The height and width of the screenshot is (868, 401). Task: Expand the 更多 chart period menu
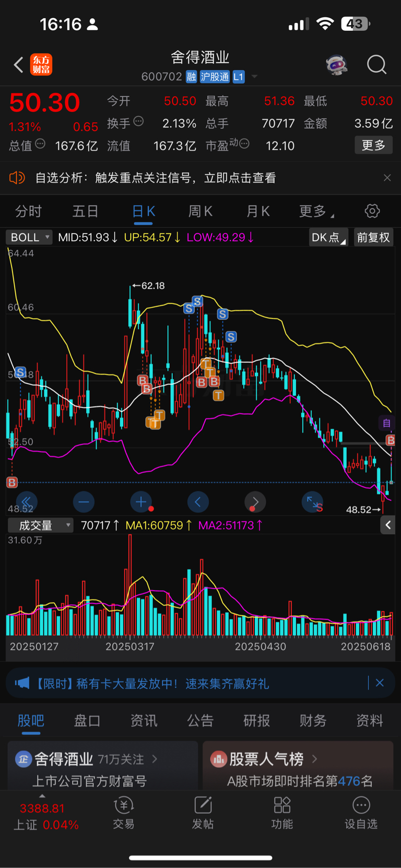tap(316, 211)
